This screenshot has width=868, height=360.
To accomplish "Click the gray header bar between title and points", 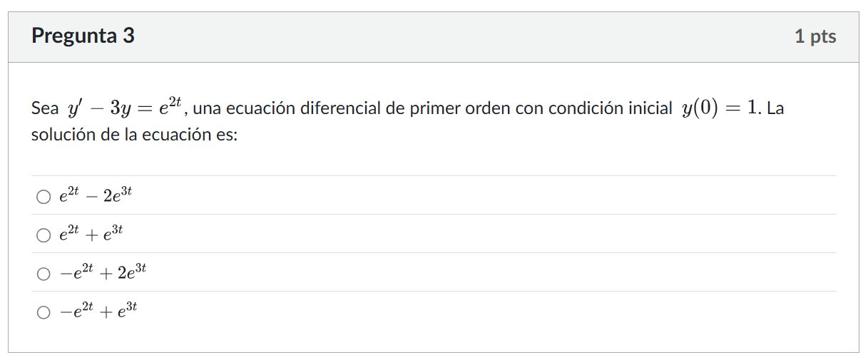I will [x=464, y=36].
